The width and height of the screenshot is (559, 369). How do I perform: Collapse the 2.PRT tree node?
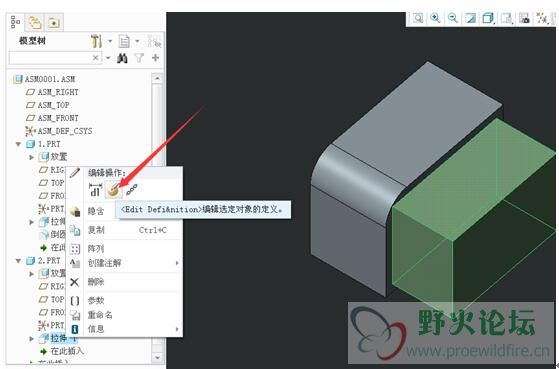(x=18, y=261)
